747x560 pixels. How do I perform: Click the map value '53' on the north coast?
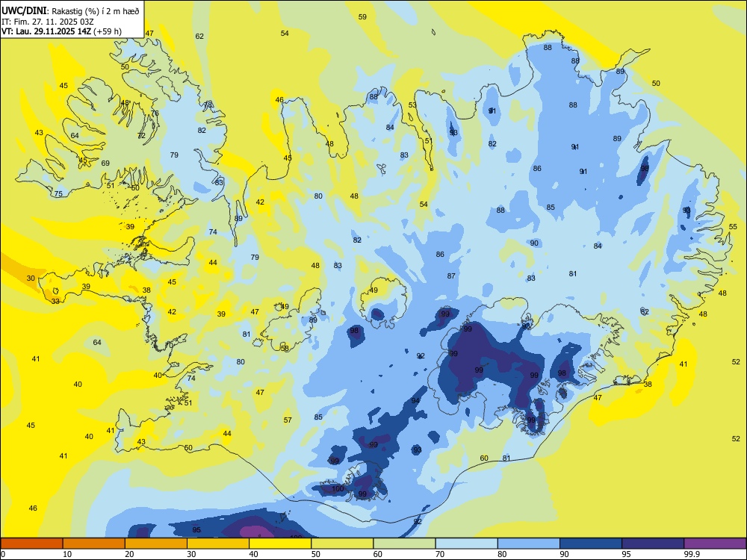(412, 105)
